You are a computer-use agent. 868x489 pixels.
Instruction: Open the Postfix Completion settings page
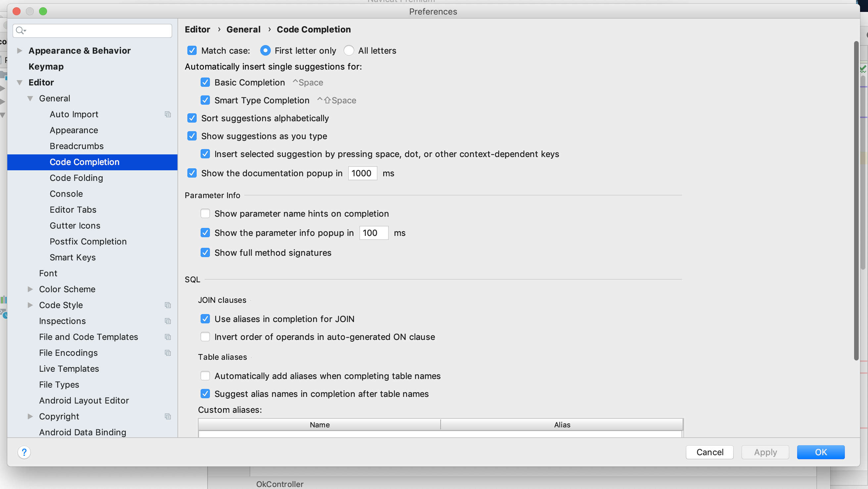pyautogui.click(x=88, y=242)
